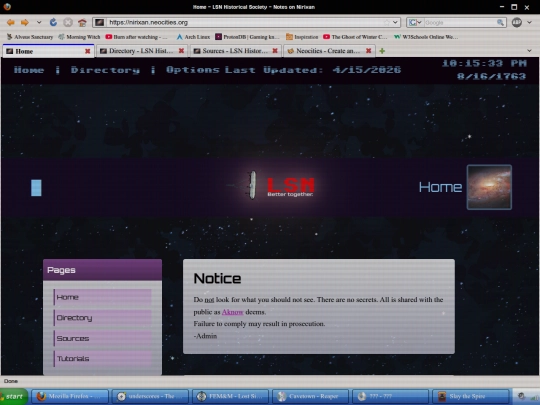
Task: Go to the browser home page icon
Action: [x=82, y=22]
